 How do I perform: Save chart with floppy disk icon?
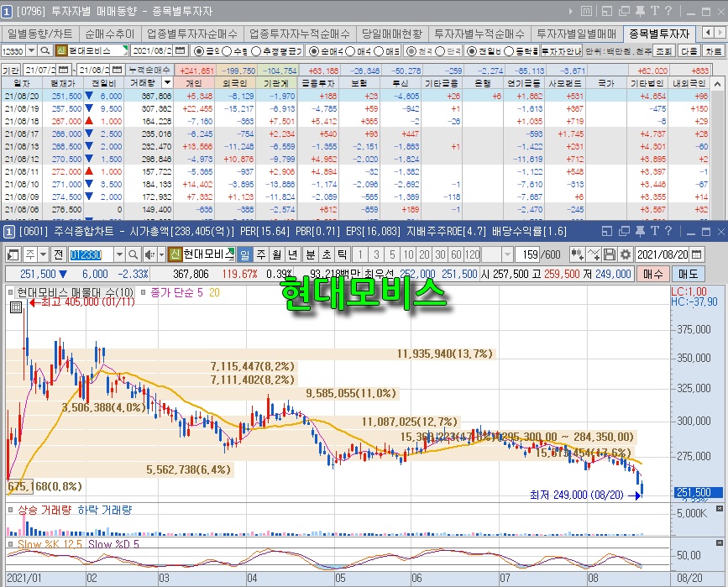tap(609, 254)
